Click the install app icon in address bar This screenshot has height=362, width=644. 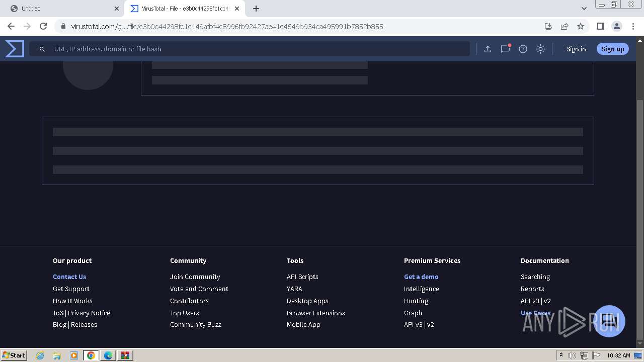[548, 26]
